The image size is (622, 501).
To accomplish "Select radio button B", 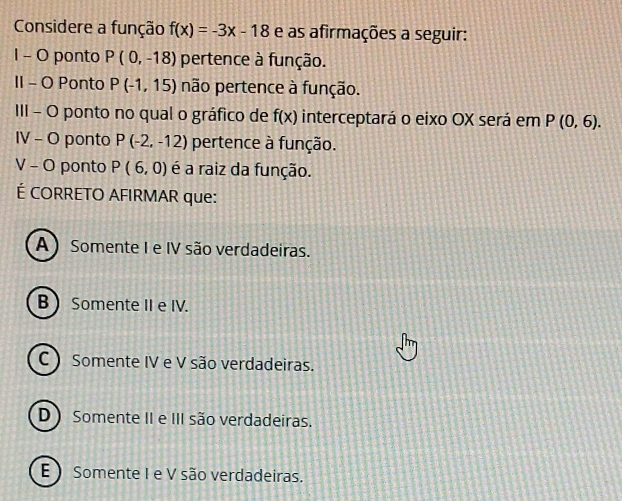I will coord(43,303).
